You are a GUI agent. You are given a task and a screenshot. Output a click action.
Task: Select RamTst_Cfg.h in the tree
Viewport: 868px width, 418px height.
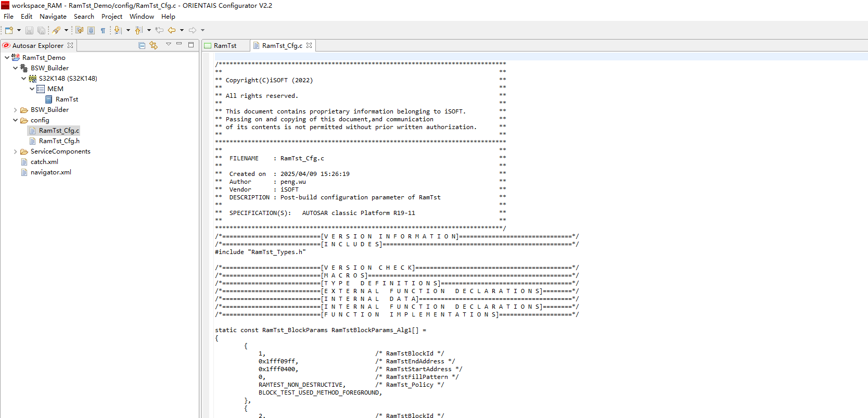click(x=59, y=141)
